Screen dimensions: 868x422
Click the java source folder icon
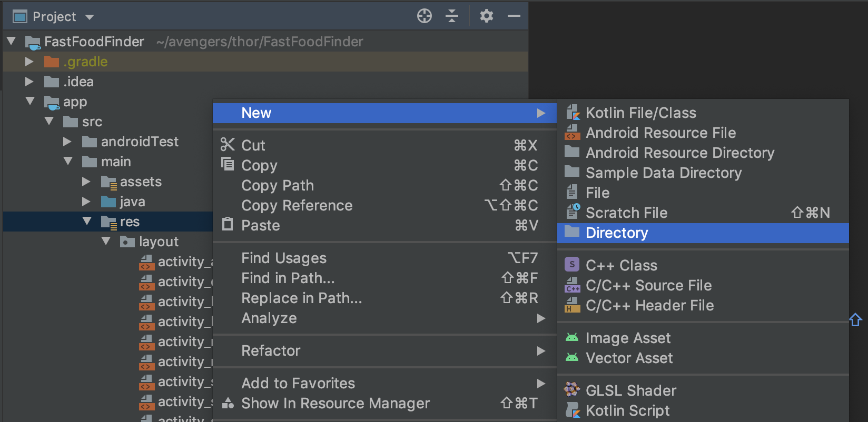pos(108,202)
